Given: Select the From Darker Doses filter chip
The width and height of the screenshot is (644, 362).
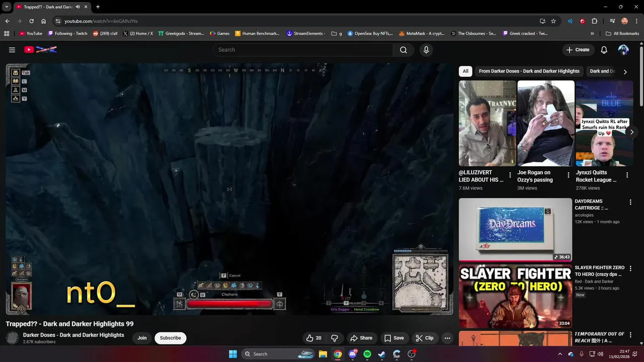Looking at the screenshot, I should [529, 71].
